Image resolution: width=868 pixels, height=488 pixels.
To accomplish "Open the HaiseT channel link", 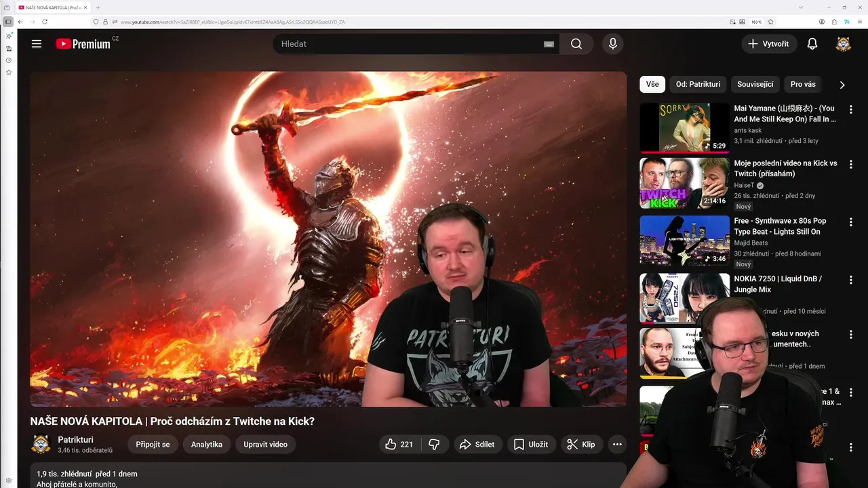I will pos(744,185).
